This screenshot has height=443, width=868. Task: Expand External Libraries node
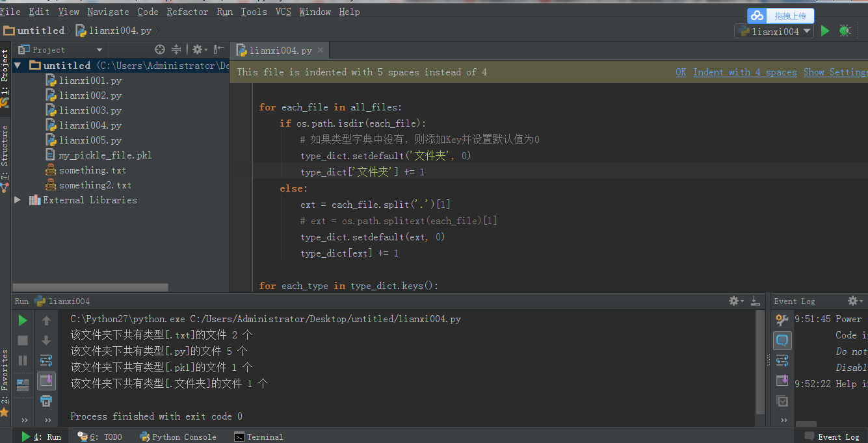point(18,200)
